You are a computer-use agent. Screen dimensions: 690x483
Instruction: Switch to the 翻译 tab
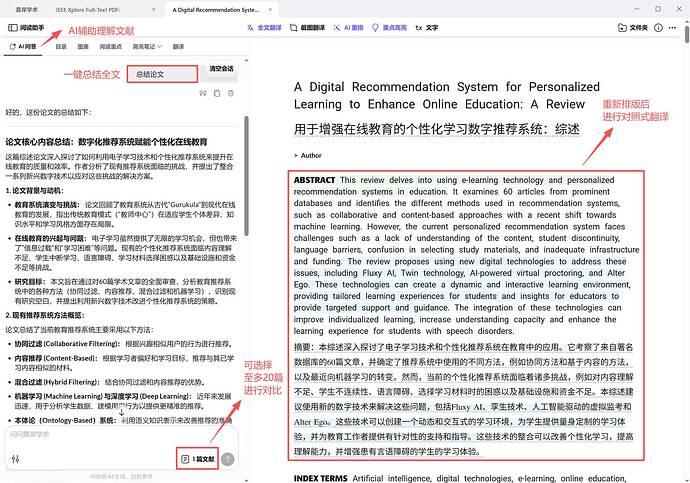point(178,47)
